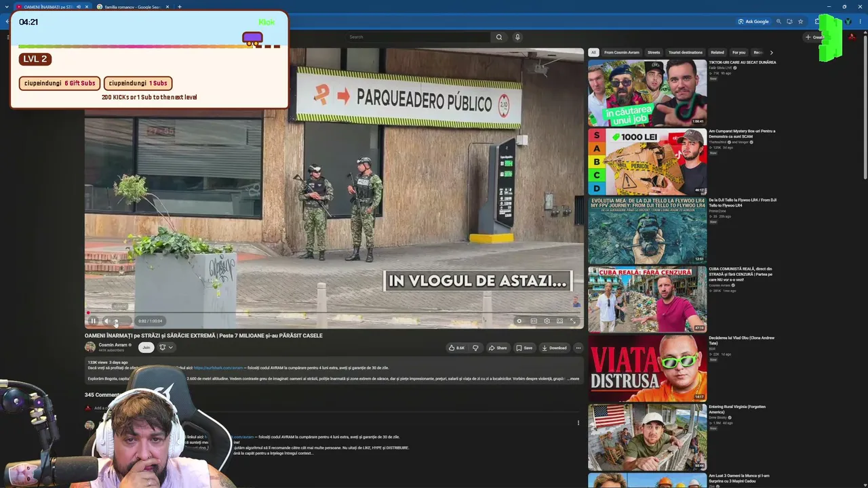Close the familia romanov browser tab
The width and height of the screenshot is (868, 488).
(x=167, y=7)
